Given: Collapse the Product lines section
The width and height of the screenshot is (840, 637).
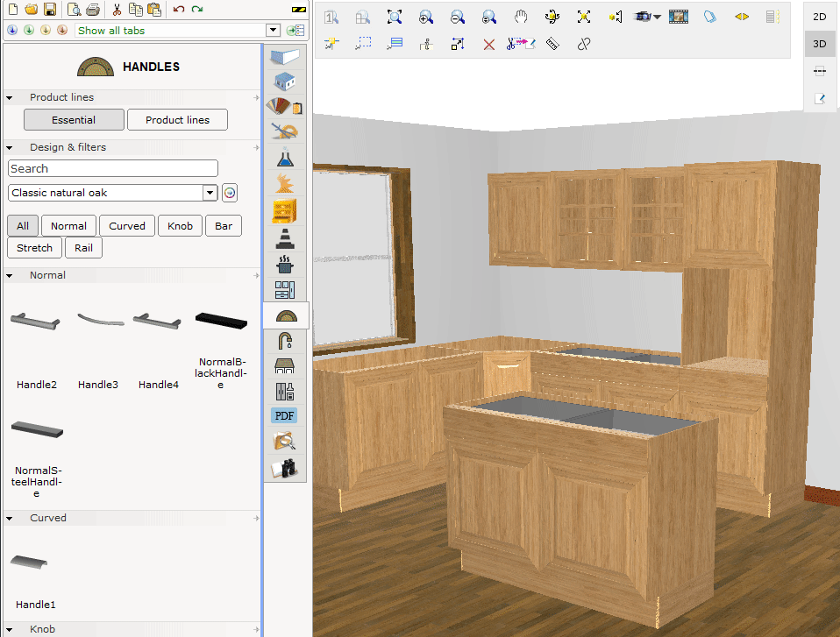Looking at the screenshot, I should point(10,98).
